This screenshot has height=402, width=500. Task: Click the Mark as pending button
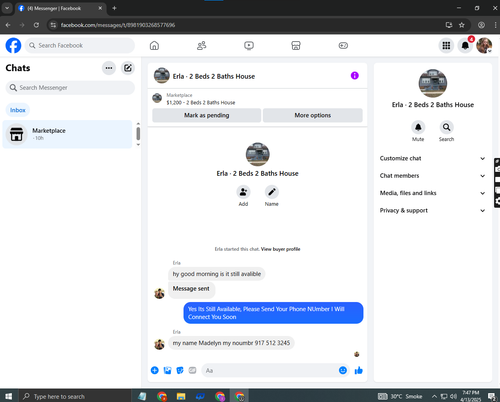[207, 115]
